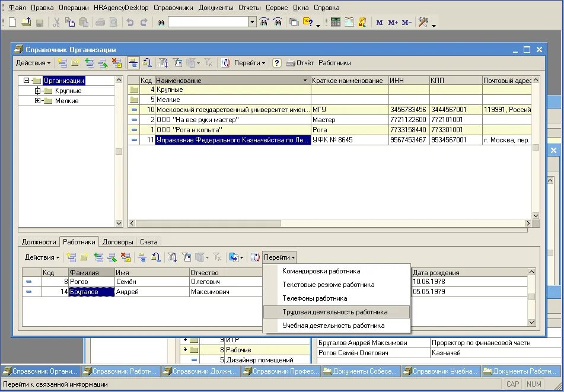Click the M- memory subtract button
Screen dimensions: 564x392
pyautogui.click(x=406, y=23)
